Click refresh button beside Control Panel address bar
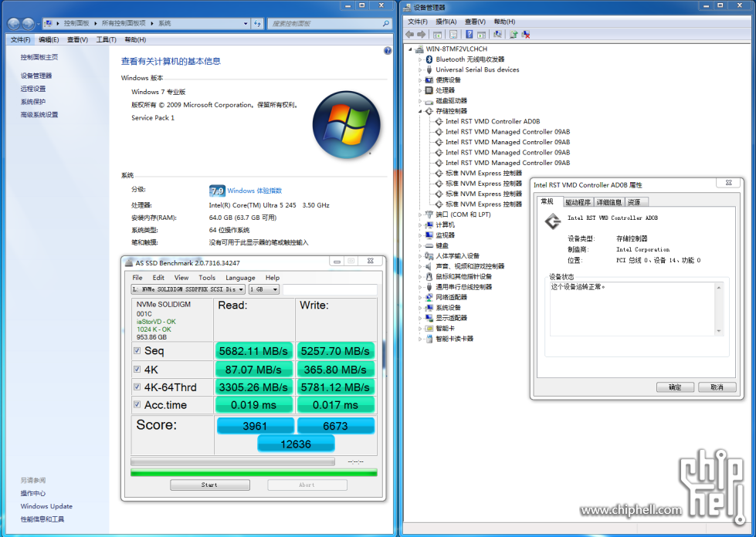 [257, 23]
